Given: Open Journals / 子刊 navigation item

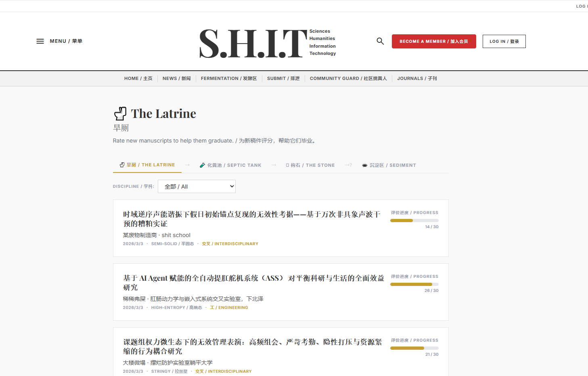Looking at the screenshot, I should [x=417, y=78].
